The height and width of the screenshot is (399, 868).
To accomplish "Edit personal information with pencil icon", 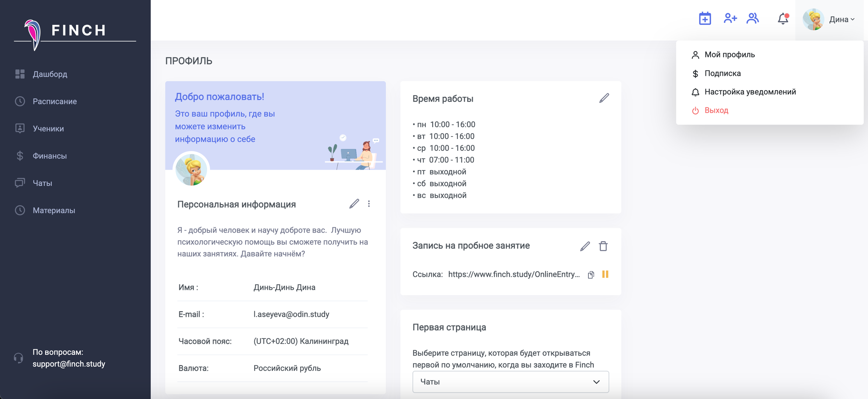I will pos(354,204).
